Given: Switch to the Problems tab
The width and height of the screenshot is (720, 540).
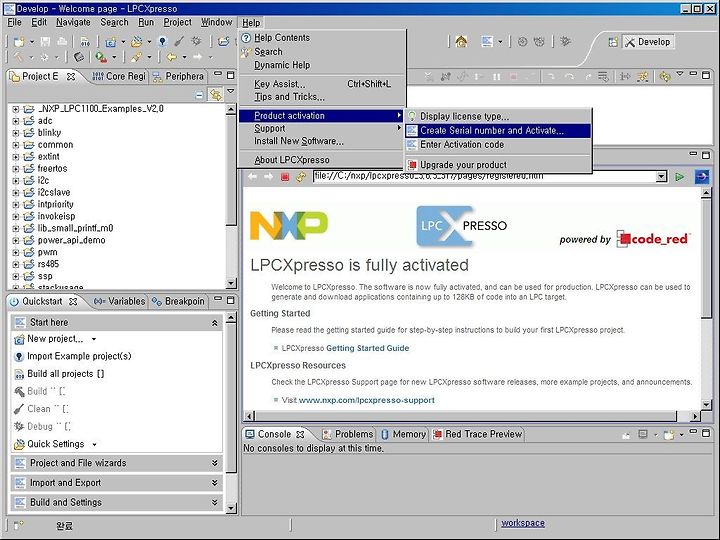Looking at the screenshot, I should coord(348,434).
